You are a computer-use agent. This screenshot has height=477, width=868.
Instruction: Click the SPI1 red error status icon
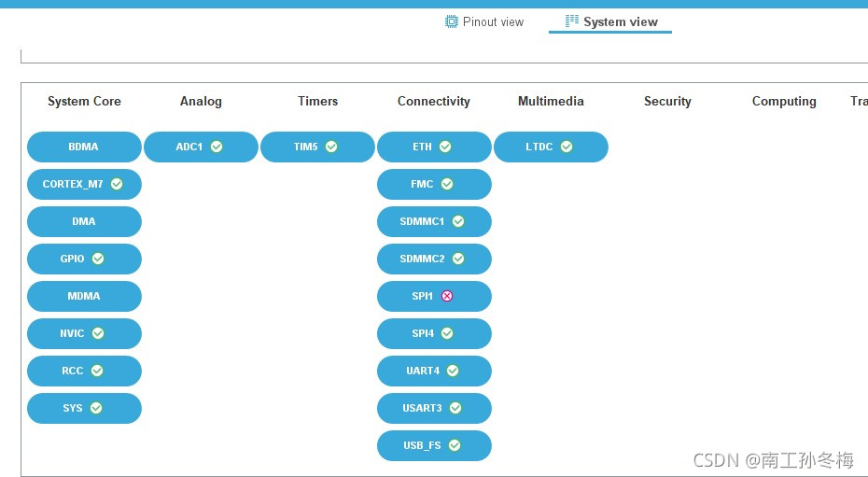coord(447,296)
